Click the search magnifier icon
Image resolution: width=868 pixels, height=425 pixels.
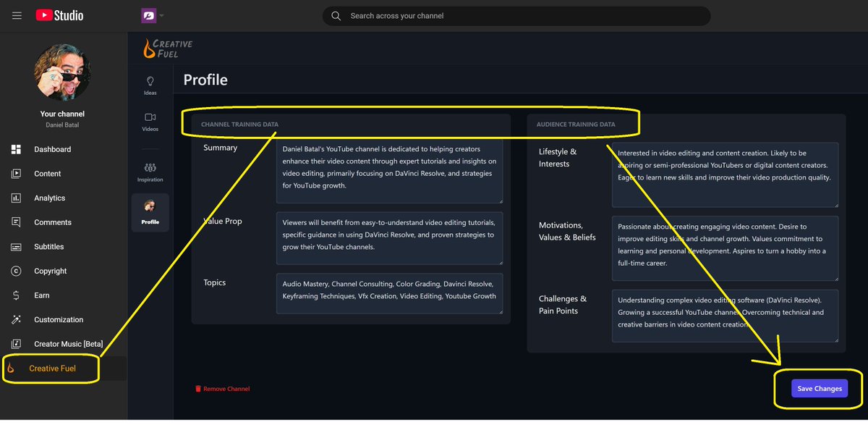[336, 16]
